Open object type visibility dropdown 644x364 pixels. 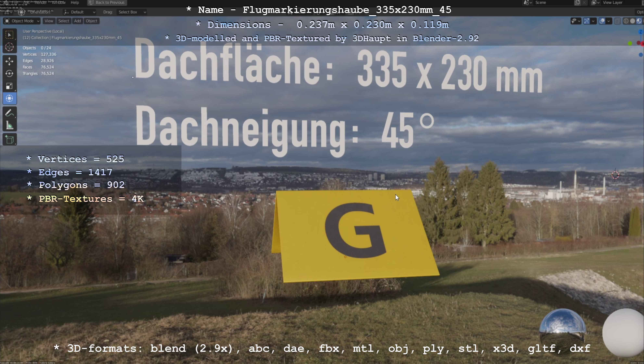click(576, 21)
